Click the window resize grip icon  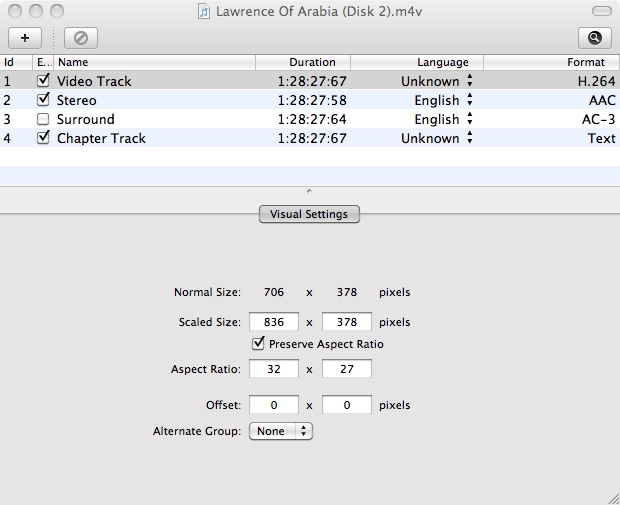pyautogui.click(x=612, y=497)
